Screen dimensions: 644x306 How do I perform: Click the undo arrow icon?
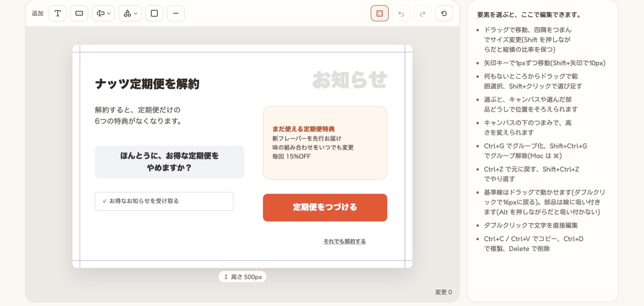(401, 13)
